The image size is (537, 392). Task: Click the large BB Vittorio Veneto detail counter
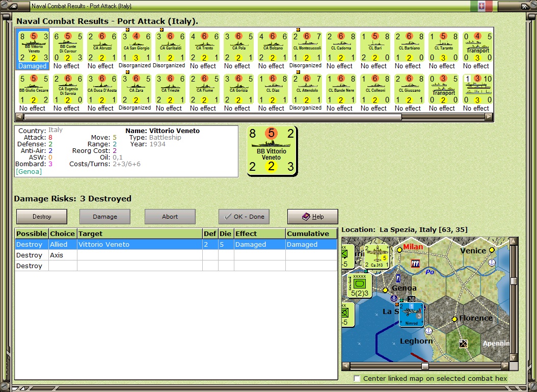(272, 151)
